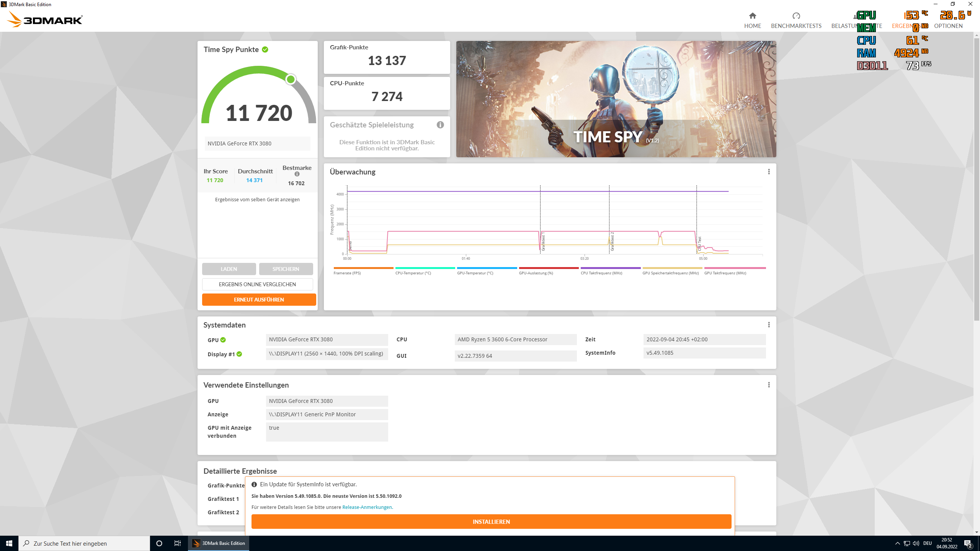
Task: Open Systemdaten three-dot options menu
Action: [x=769, y=325]
